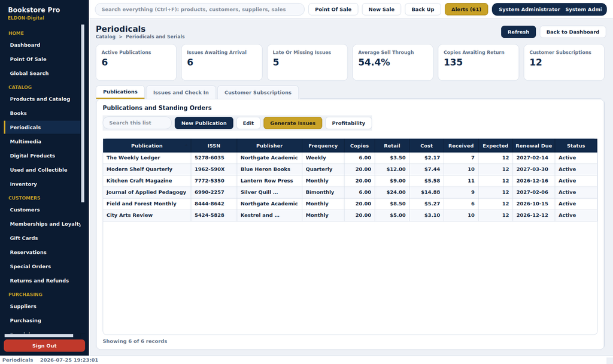The height and width of the screenshot is (364, 613).
Task: Select the Modern Shelf Quarterly row
Action: pyautogui.click(x=350, y=169)
